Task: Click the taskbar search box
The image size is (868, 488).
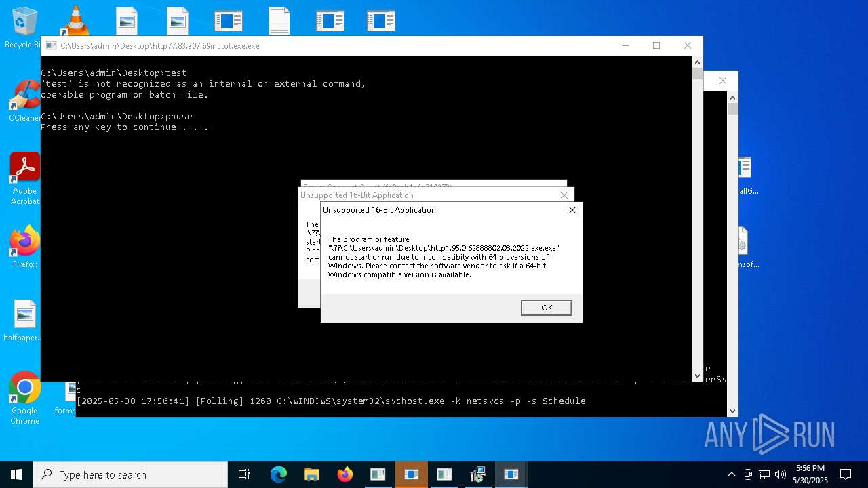Action: [x=130, y=474]
